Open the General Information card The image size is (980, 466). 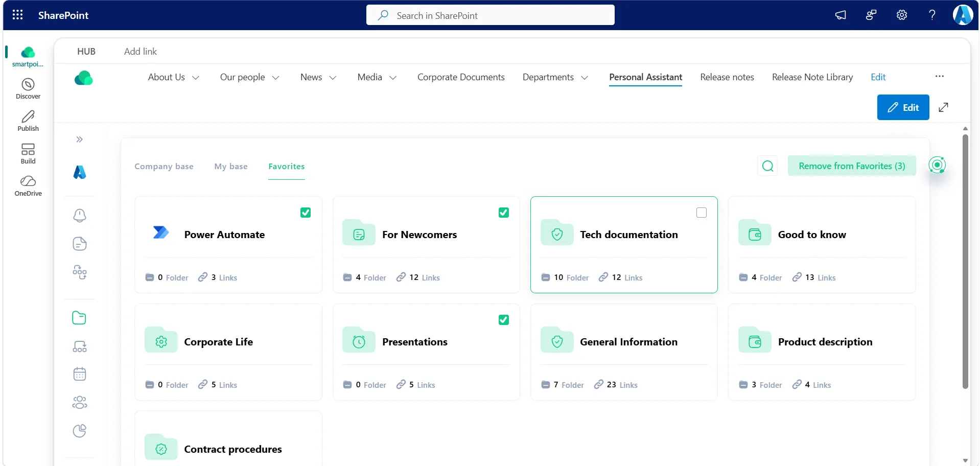(624, 352)
